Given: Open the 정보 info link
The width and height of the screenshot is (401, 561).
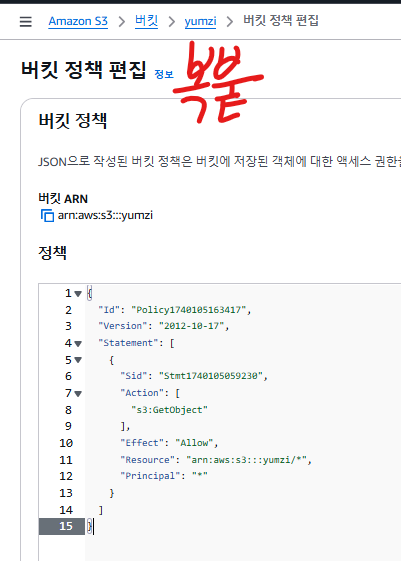Looking at the screenshot, I should pyautogui.click(x=164, y=74).
